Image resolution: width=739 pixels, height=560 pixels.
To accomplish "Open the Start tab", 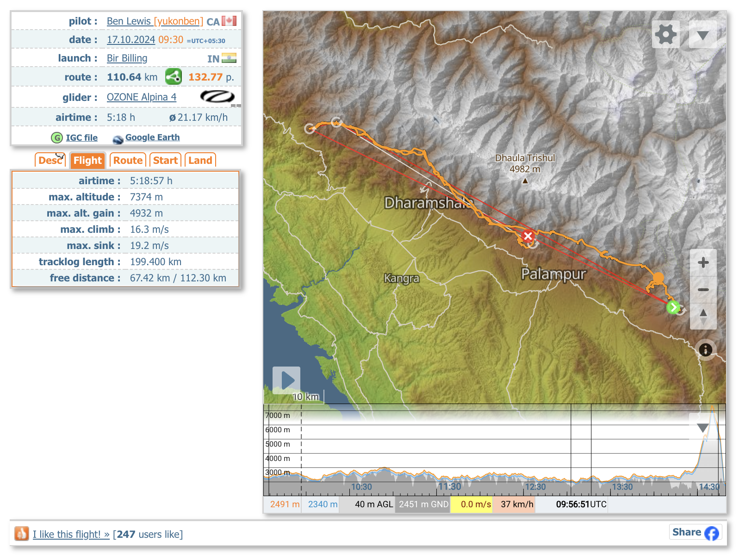I will pyautogui.click(x=165, y=161).
